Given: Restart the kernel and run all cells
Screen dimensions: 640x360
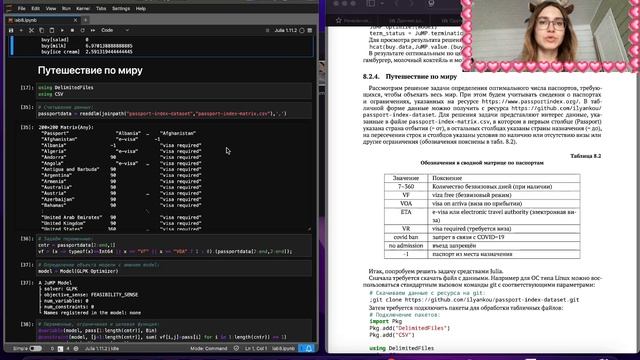Looking at the screenshot, I should point(93,30).
